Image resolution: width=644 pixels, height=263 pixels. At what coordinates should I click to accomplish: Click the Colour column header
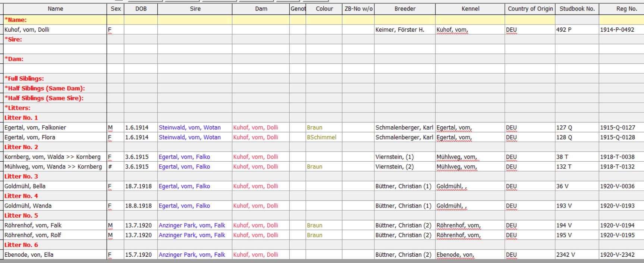pos(324,9)
